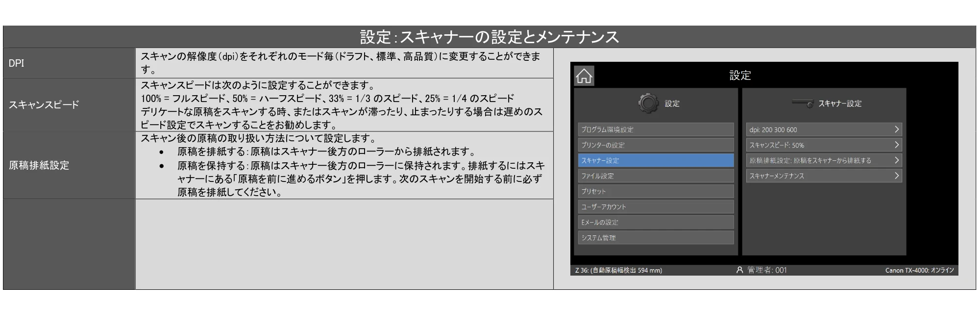Click the スキャナー設定 panel heading
Viewport: 980px width, 332px height.
click(840, 103)
